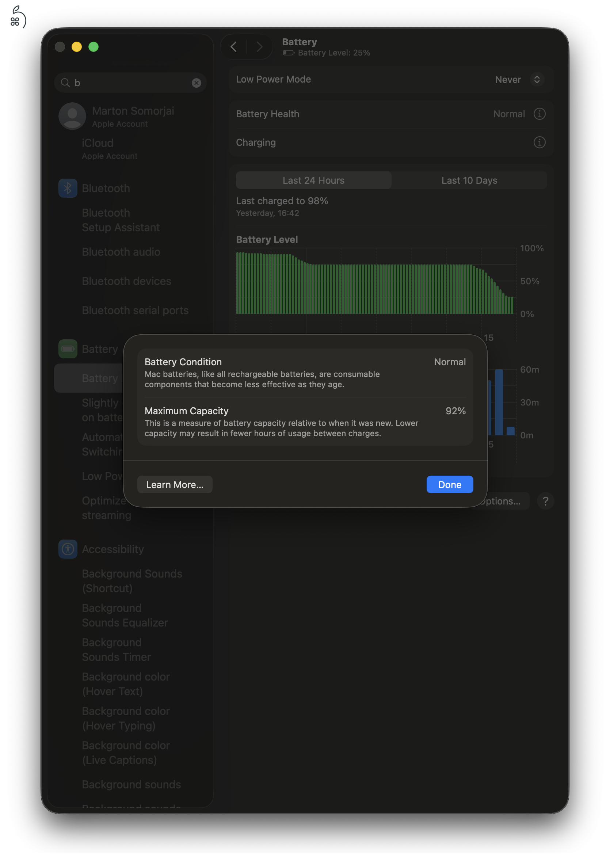Click the Battery title in the header
The width and height of the screenshot is (610, 868).
coord(299,42)
